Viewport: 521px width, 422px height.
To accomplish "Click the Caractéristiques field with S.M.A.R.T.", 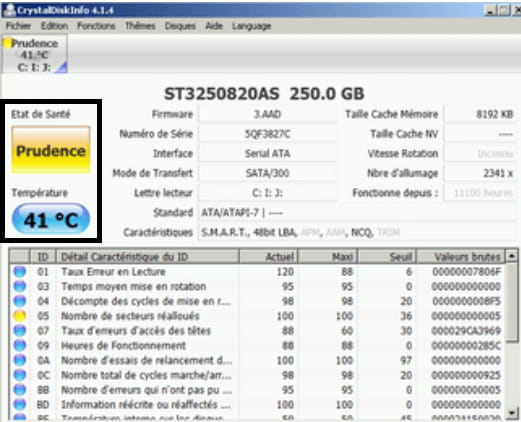I will click(357, 232).
